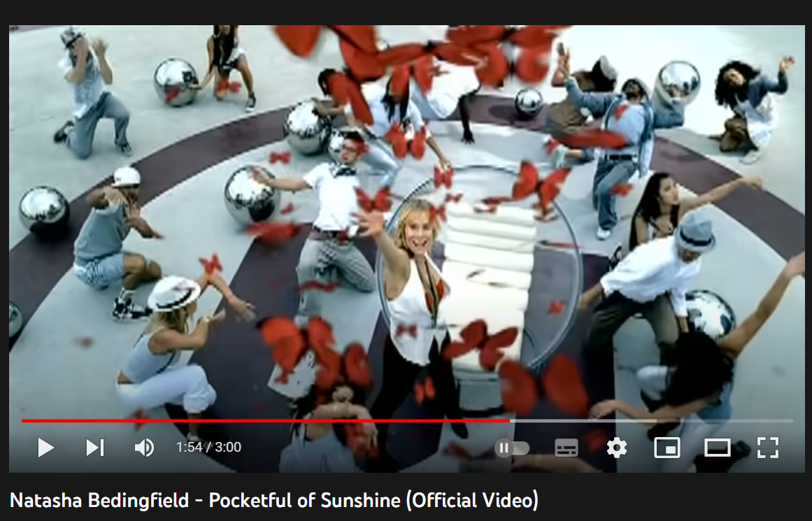The height and width of the screenshot is (521, 812).
Task: Mute the video with the speaker icon
Action: [x=144, y=448]
